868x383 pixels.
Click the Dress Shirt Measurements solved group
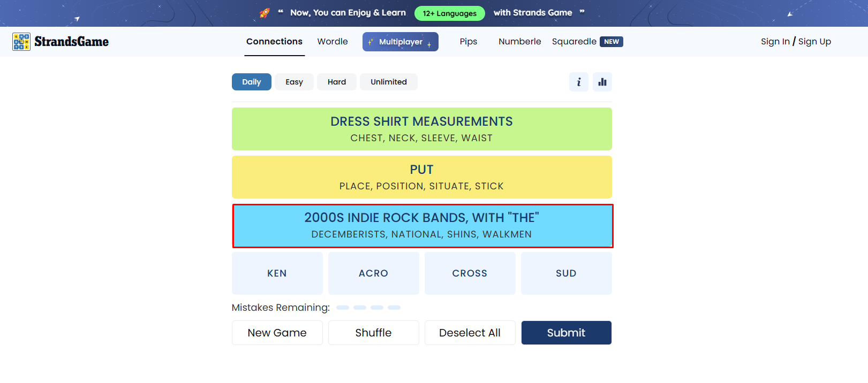pyautogui.click(x=422, y=129)
